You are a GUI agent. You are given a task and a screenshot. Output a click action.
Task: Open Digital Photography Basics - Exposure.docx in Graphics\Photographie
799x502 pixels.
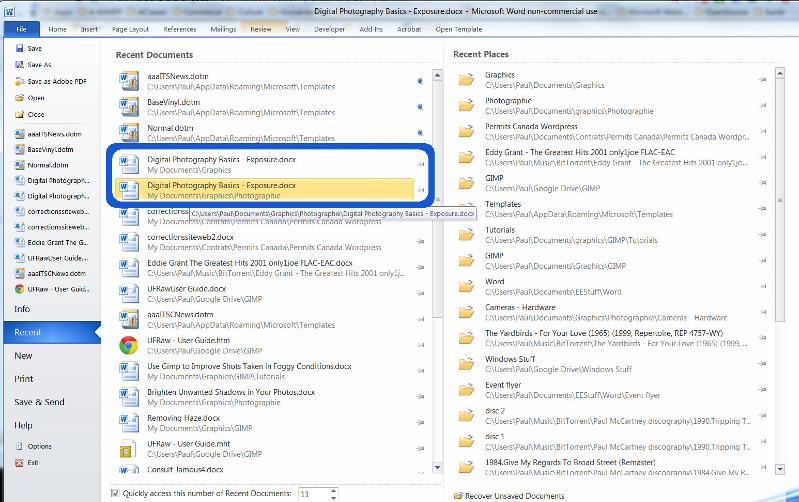pos(264,190)
